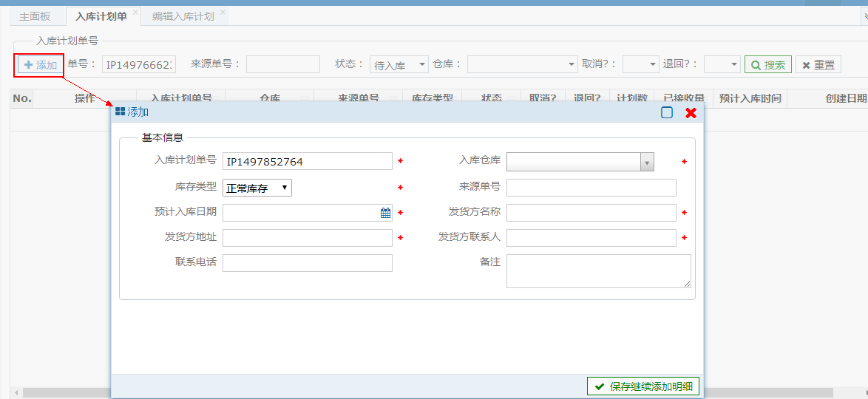Screen dimensions: 868x399
Task: Open the 退回? filter dropdown
Action: (x=722, y=64)
